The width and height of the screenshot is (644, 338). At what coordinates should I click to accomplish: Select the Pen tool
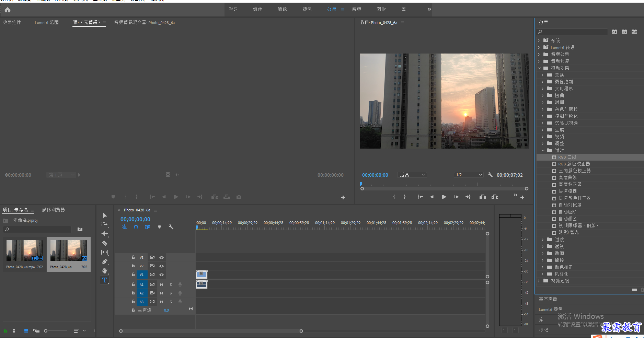pyautogui.click(x=105, y=261)
